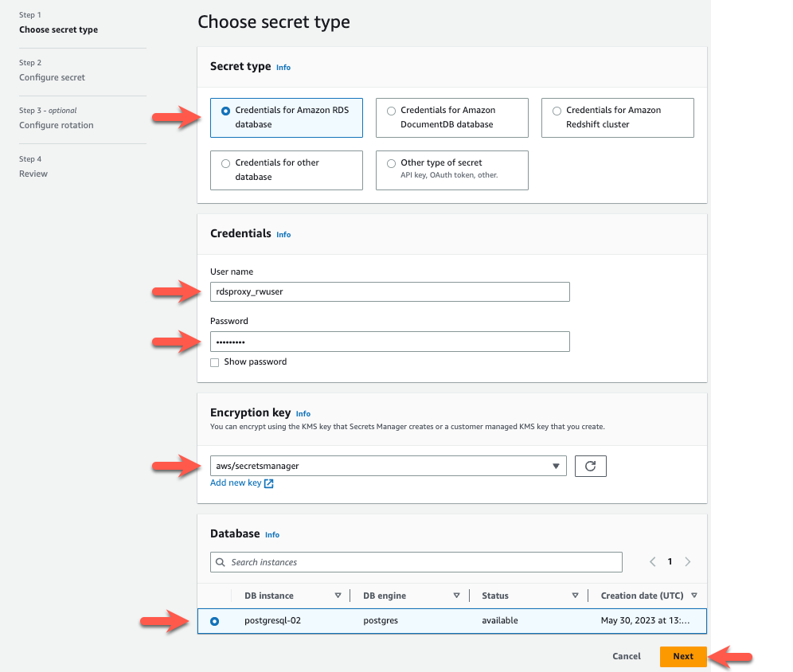Go to next page of database instances

pos(688,562)
